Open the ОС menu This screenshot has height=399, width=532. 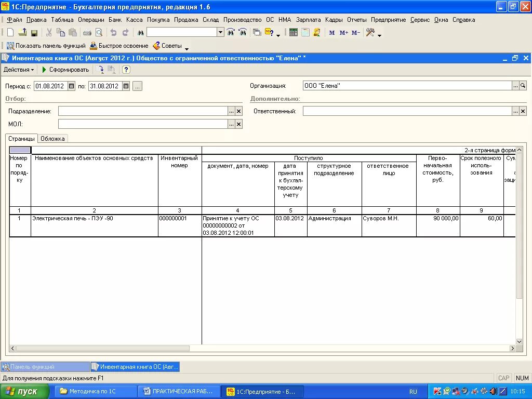click(x=270, y=20)
